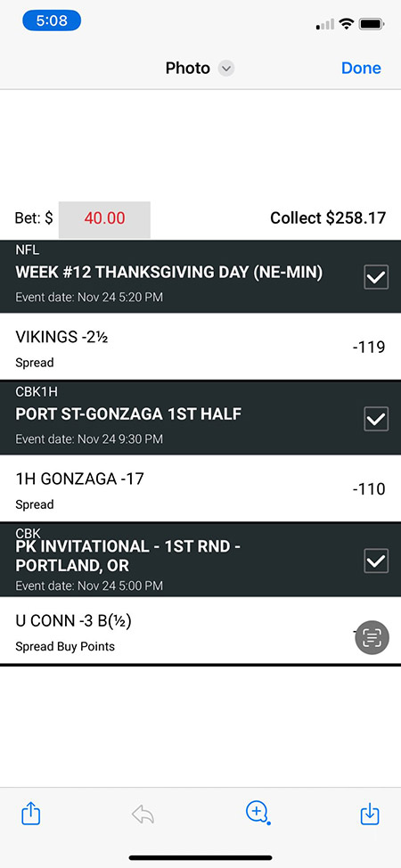Tap the magnifier plus markup icon
This screenshot has width=401, height=868.
tap(257, 814)
